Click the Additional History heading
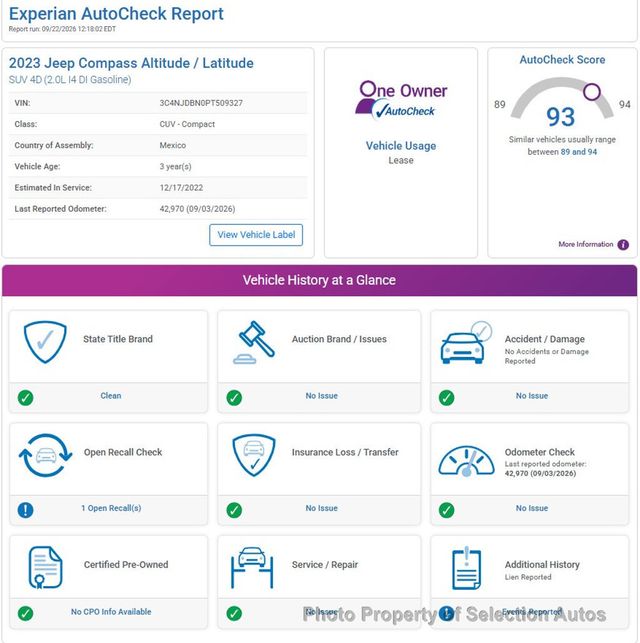 click(542, 565)
